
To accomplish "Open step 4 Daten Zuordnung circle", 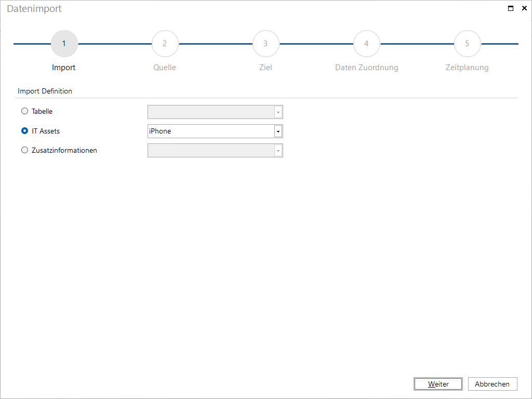I will (366, 44).
